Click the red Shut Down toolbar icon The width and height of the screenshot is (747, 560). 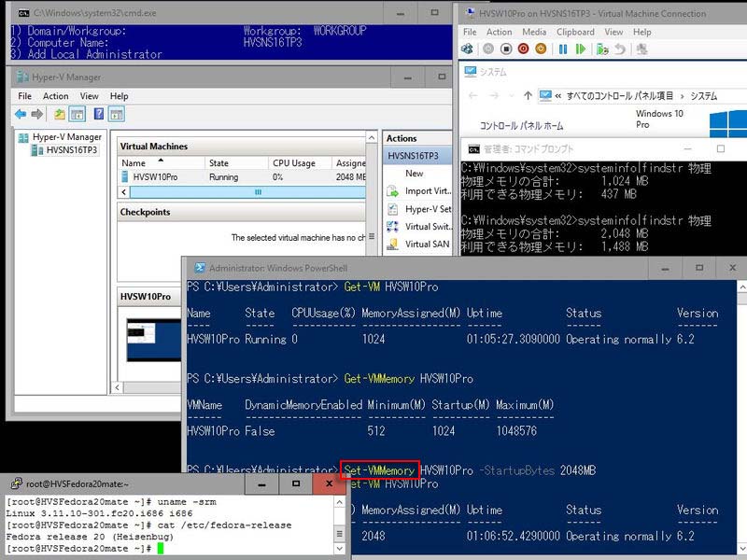[523, 49]
